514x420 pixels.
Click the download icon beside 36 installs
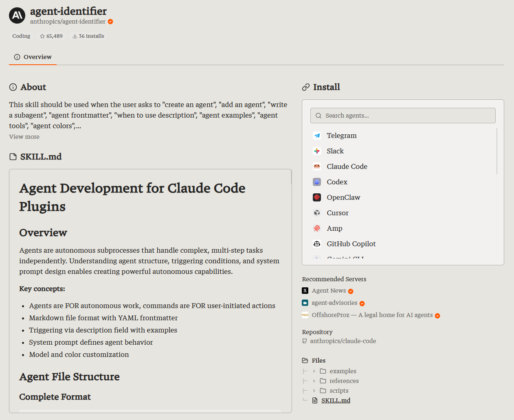point(75,36)
